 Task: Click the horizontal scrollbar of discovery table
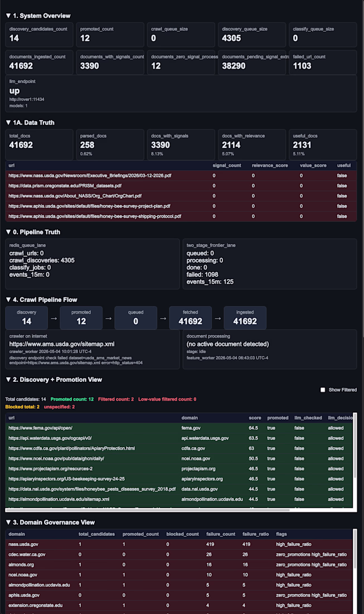148,510
